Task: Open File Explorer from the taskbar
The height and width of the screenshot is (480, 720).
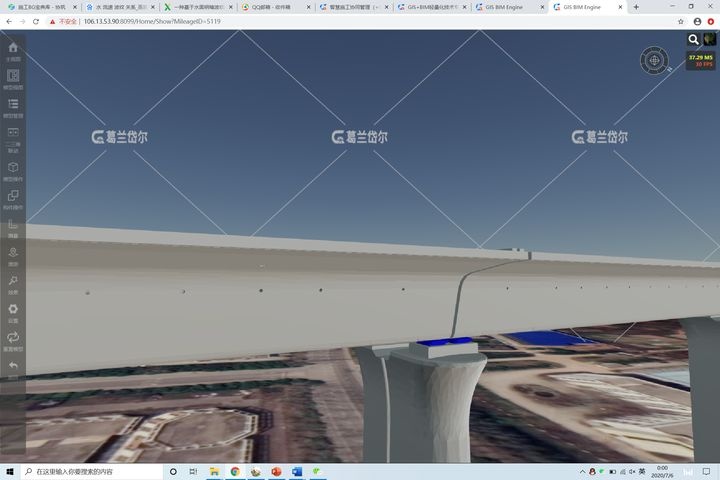Action: (x=214, y=472)
